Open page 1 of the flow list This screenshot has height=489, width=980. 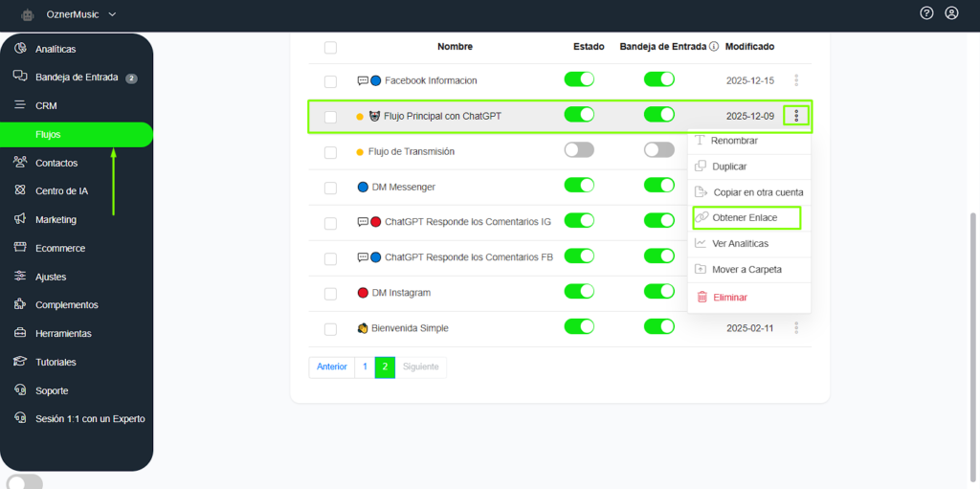pyautogui.click(x=364, y=367)
